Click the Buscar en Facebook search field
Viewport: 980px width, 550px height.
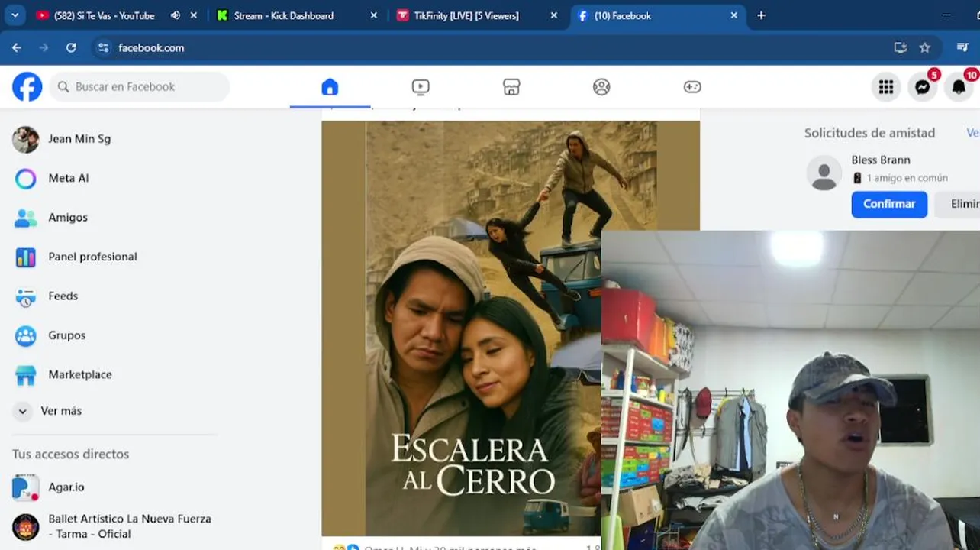[140, 87]
